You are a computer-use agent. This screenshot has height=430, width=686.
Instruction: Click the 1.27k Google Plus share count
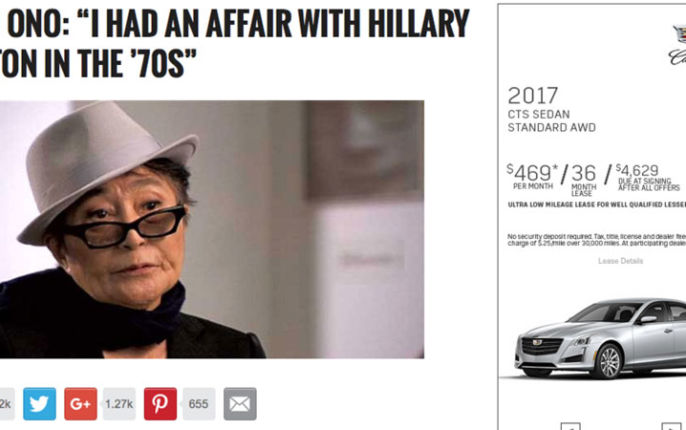119,404
